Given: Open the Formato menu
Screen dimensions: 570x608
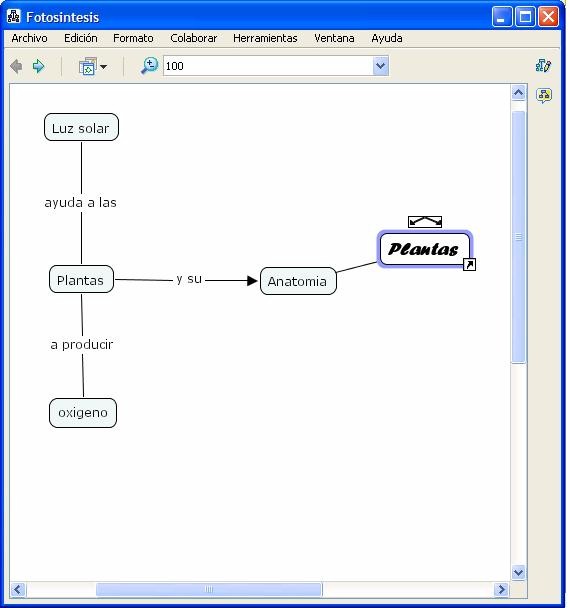Looking at the screenshot, I should point(133,38).
